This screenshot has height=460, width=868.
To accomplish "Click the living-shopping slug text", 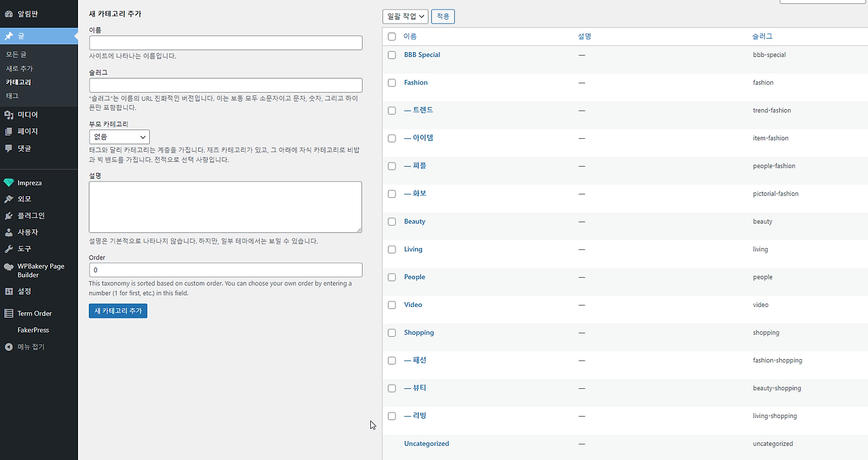I will (775, 416).
